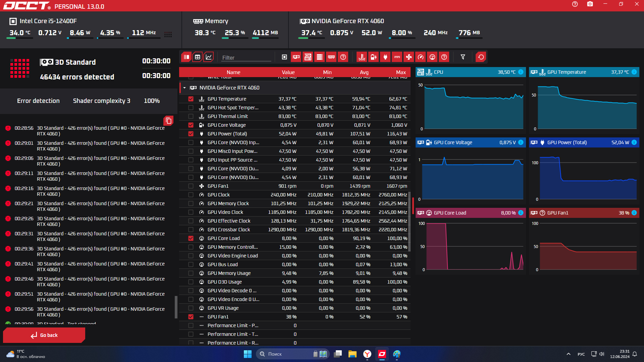This screenshot has width=644, height=362.
Task: Toggle the GPU device filter icon
Action: [296, 57]
